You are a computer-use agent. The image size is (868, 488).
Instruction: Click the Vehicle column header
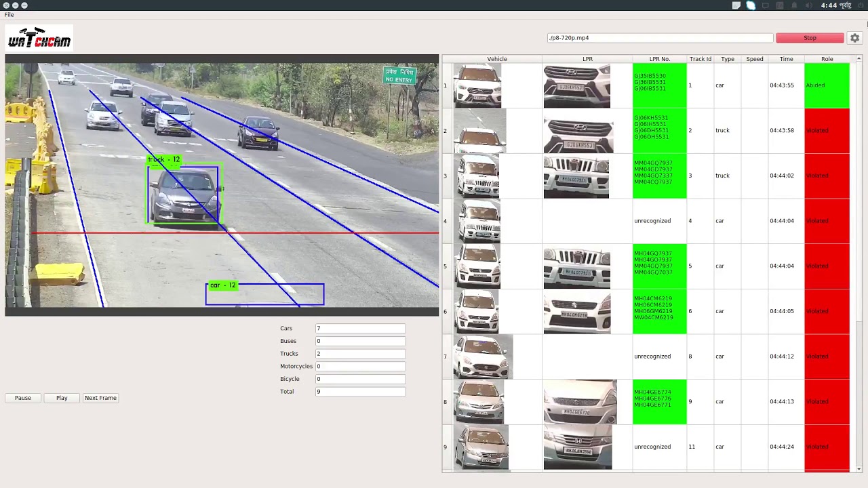497,59
